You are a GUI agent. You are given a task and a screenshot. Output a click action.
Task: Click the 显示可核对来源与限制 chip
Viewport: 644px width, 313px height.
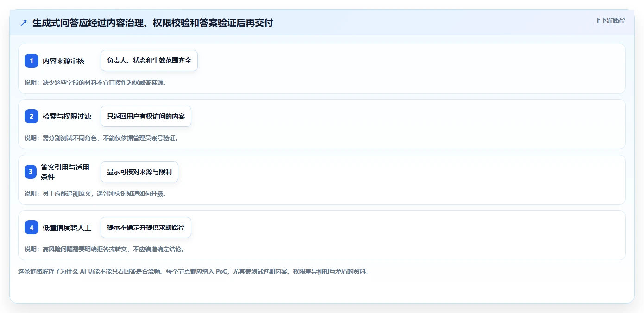139,172
